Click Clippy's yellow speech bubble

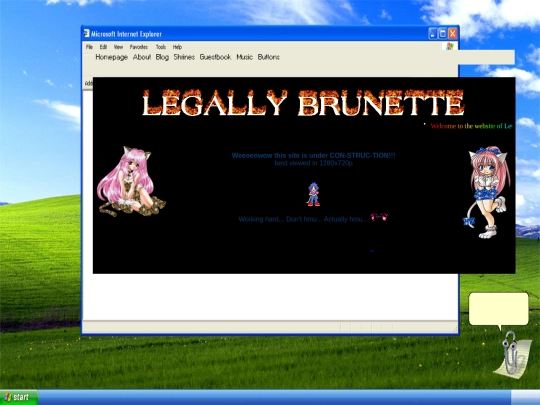click(499, 309)
